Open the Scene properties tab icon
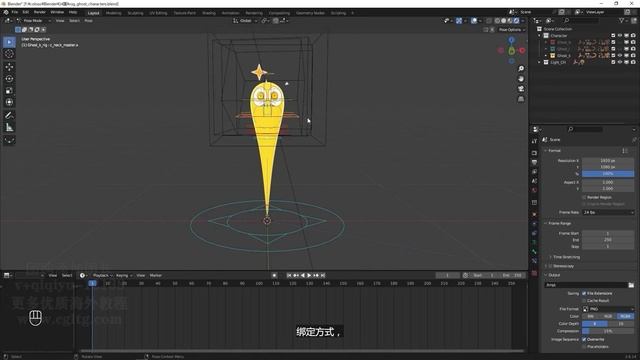The height and width of the screenshot is (360, 640). (534, 181)
